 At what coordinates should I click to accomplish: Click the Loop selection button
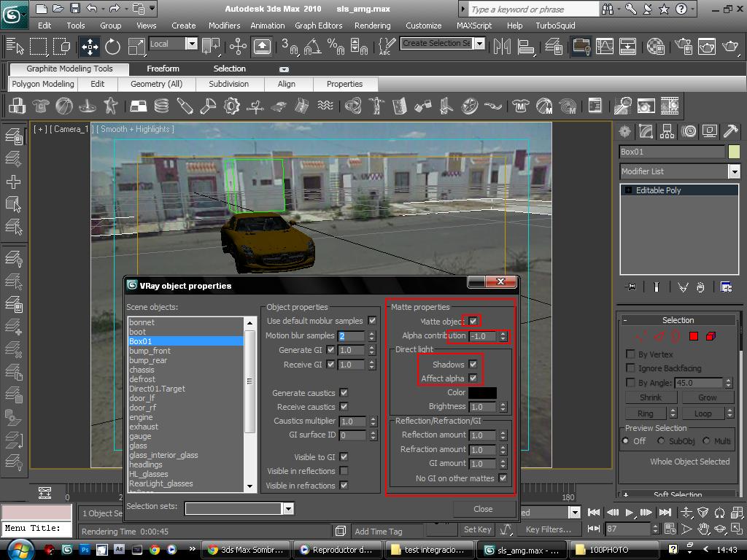point(703,413)
